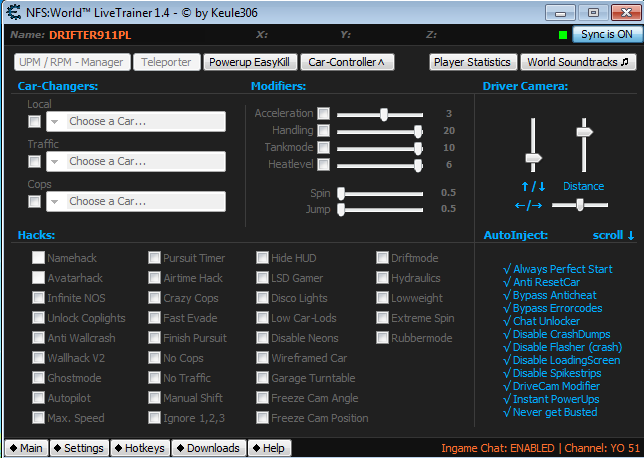Enable Airtime Hack
The width and height of the screenshot is (644, 458).
click(154, 278)
